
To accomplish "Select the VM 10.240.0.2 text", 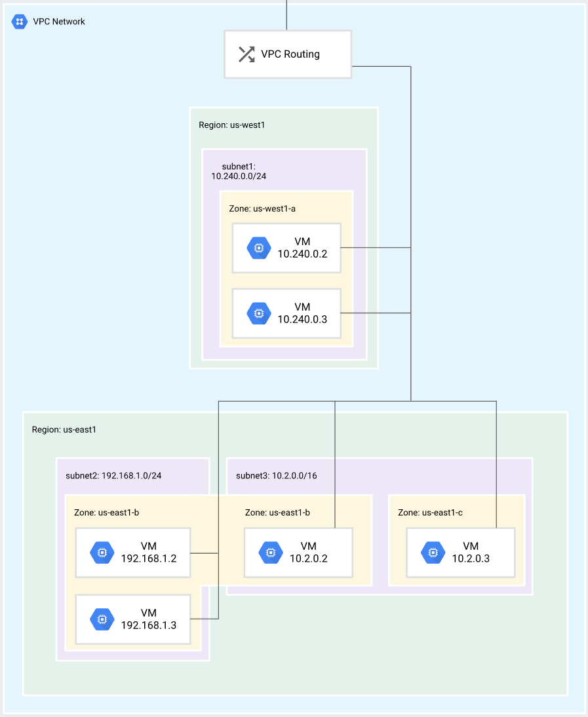I will 302,248.
